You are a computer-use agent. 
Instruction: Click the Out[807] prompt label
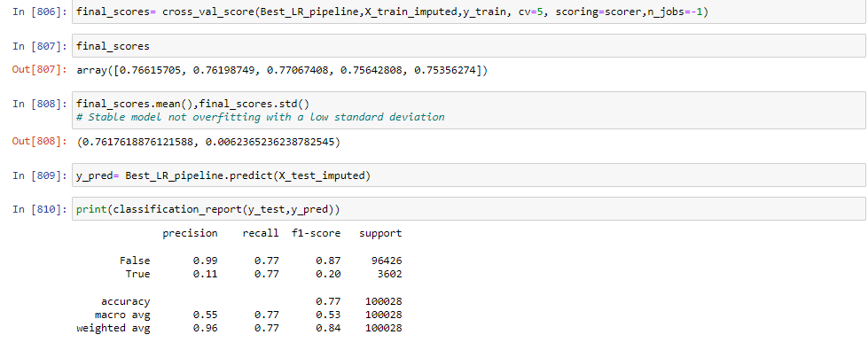[39, 70]
